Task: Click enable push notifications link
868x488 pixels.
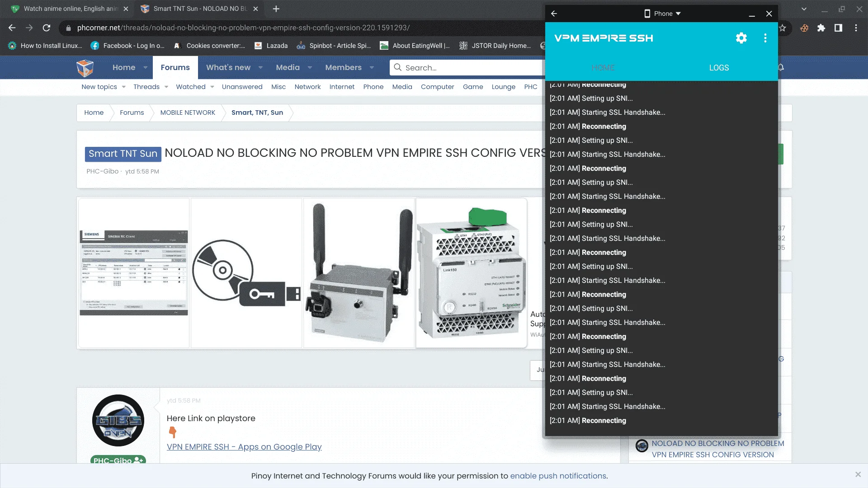Action: 558,476
